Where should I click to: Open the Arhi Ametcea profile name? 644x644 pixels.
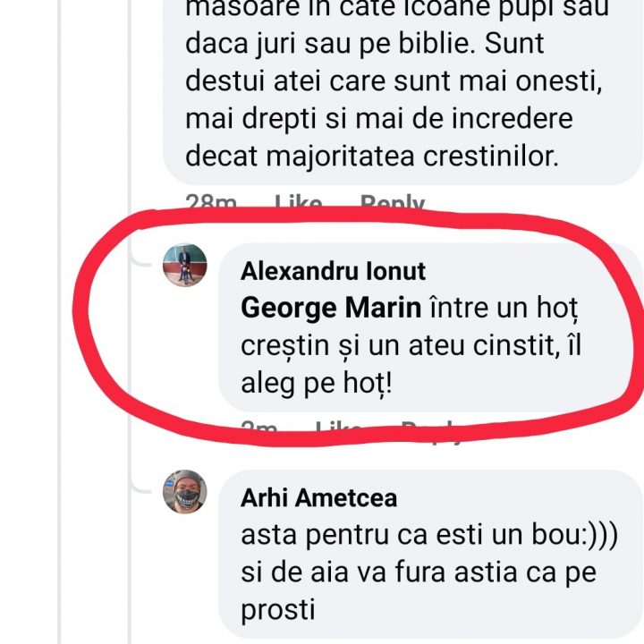pyautogui.click(x=318, y=498)
